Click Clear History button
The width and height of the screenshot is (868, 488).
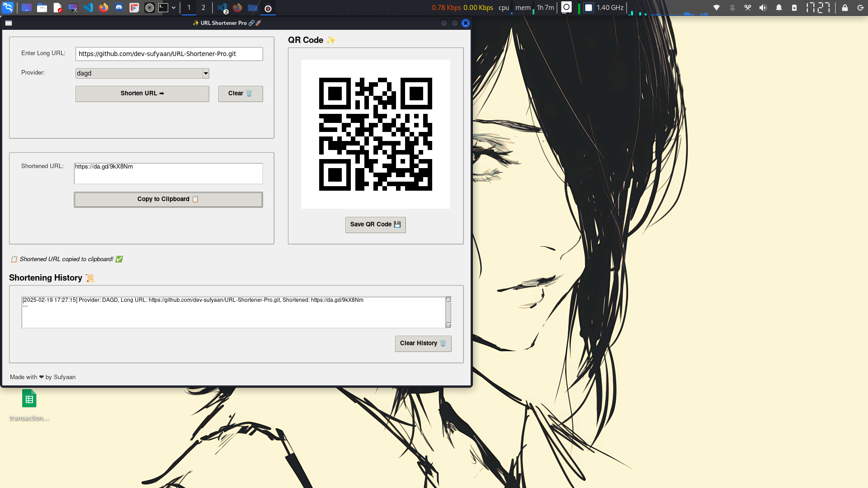click(x=423, y=343)
